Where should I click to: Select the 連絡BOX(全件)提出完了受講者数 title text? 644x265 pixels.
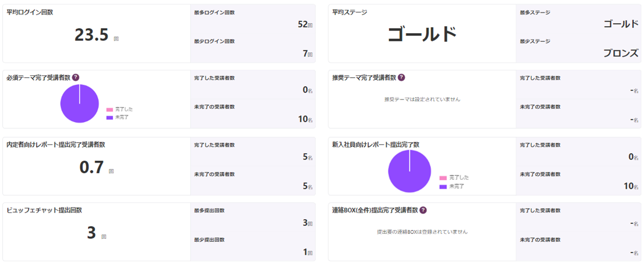click(375, 210)
